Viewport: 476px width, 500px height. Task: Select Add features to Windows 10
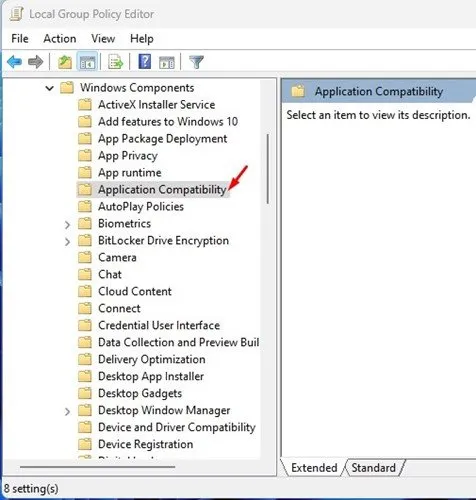tap(168, 122)
